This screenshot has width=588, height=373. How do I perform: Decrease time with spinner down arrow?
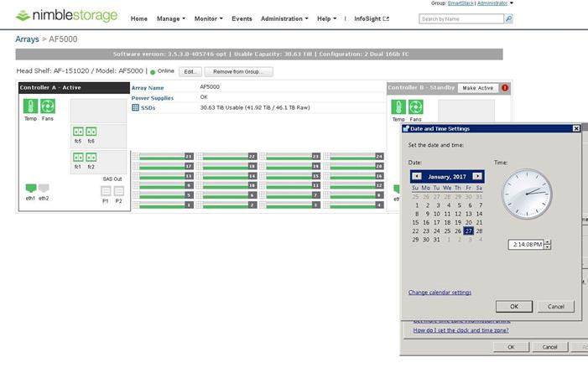[x=548, y=246]
